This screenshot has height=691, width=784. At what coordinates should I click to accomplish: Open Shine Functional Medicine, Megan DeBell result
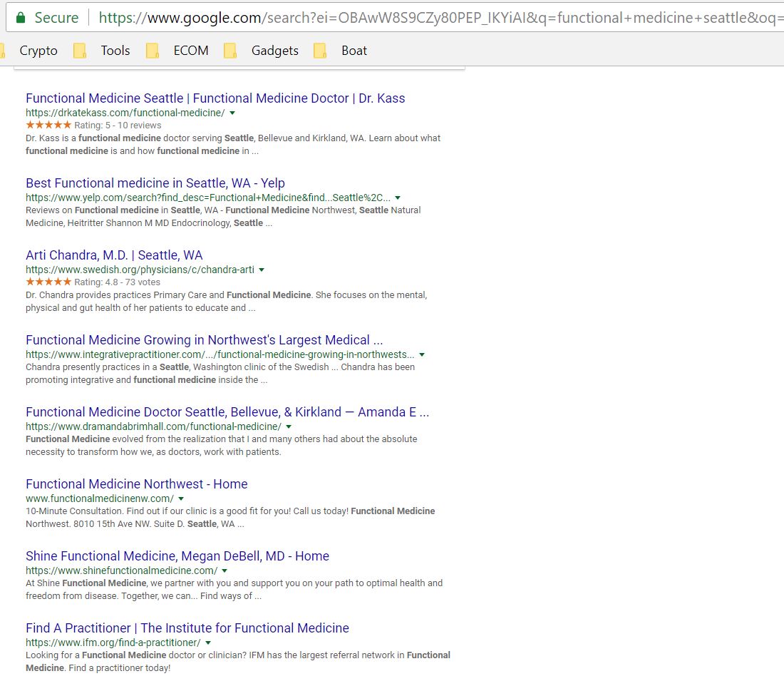coord(177,556)
